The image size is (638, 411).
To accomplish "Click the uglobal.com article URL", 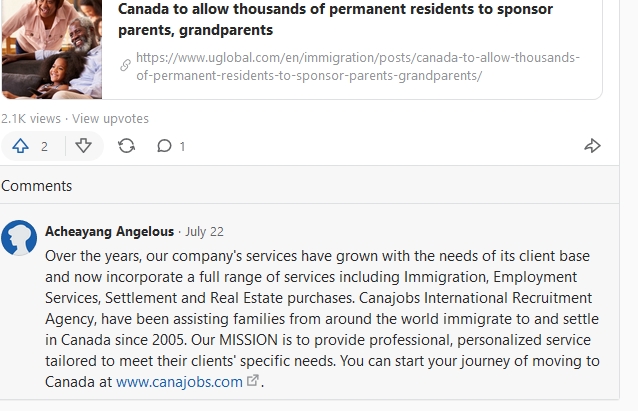I will tap(357, 66).
